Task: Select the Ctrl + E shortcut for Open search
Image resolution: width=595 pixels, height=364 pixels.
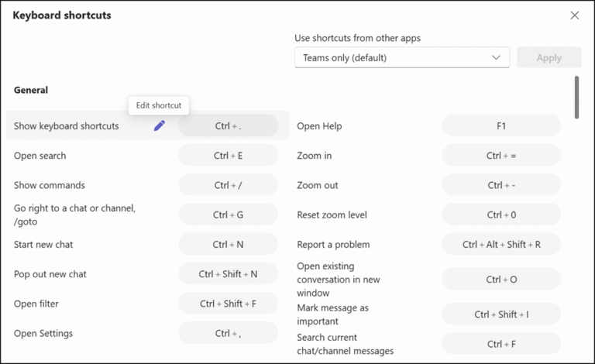Action: pos(228,156)
